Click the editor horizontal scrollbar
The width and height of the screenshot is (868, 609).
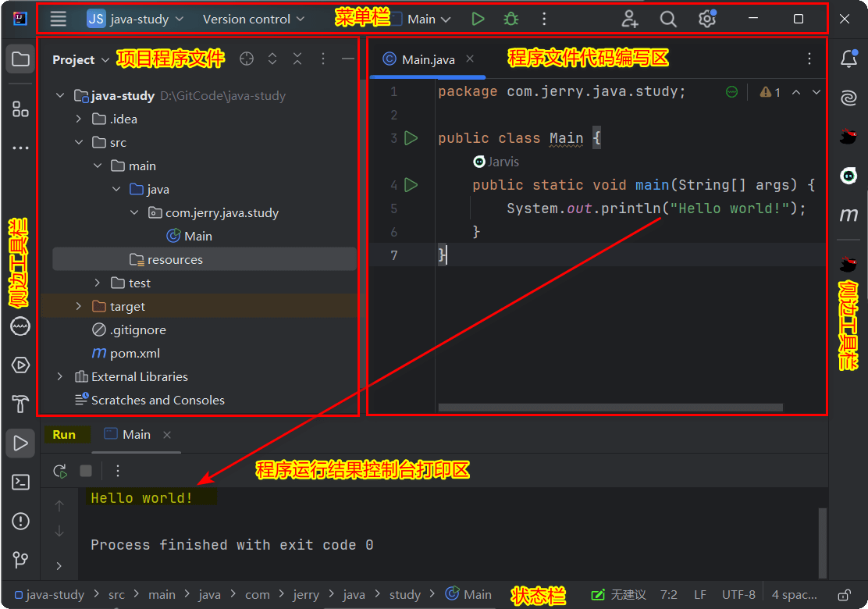(609, 407)
